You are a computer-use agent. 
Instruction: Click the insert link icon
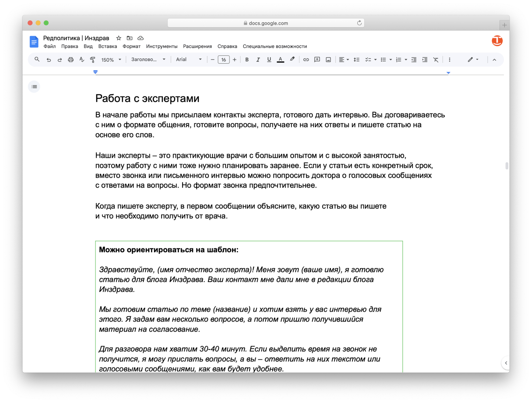pos(306,60)
